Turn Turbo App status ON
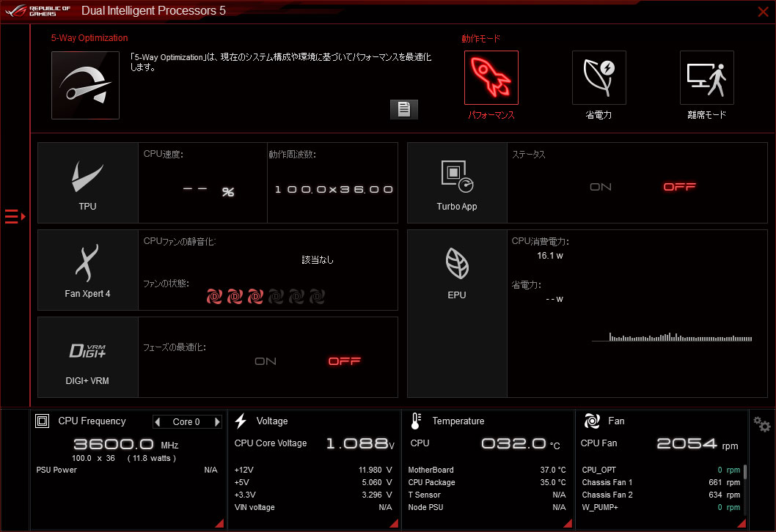Screen dimensions: 776x532 tap(600, 187)
